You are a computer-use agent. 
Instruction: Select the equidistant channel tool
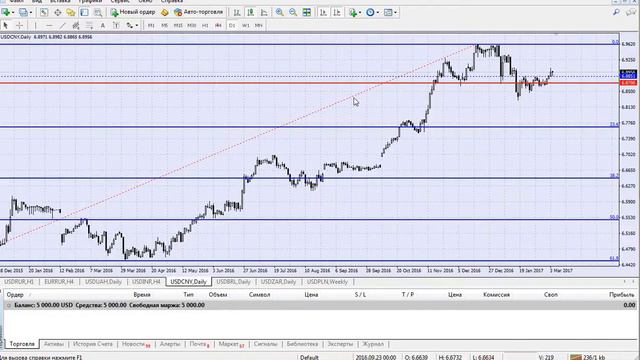76,25
